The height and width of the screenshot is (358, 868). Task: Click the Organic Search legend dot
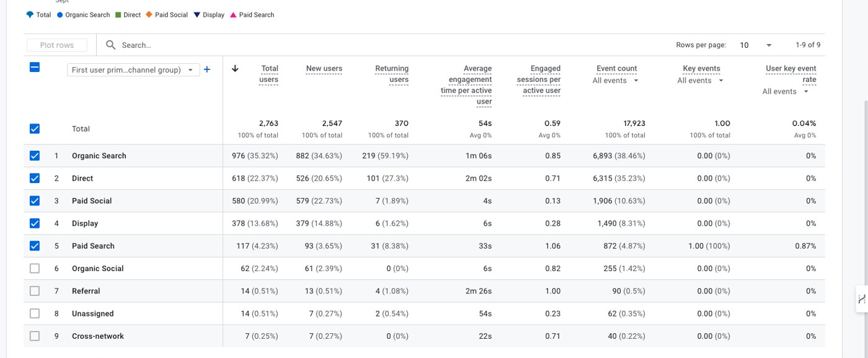(x=60, y=15)
